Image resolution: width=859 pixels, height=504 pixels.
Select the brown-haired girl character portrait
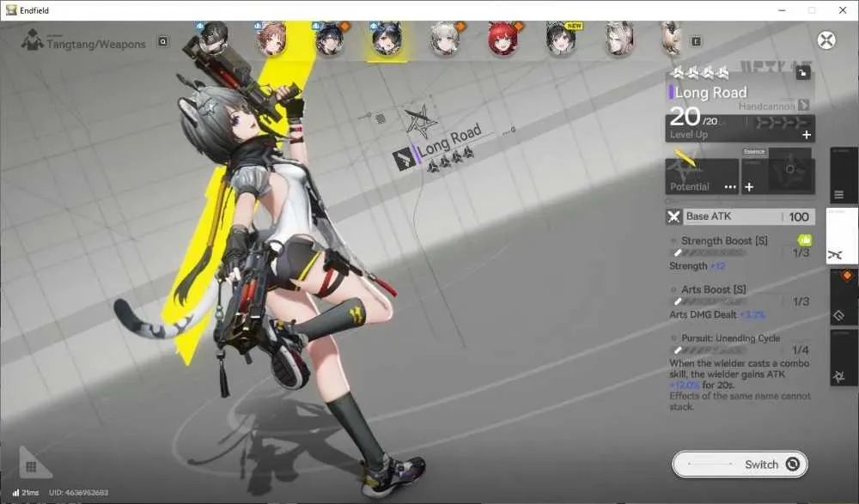coord(271,39)
